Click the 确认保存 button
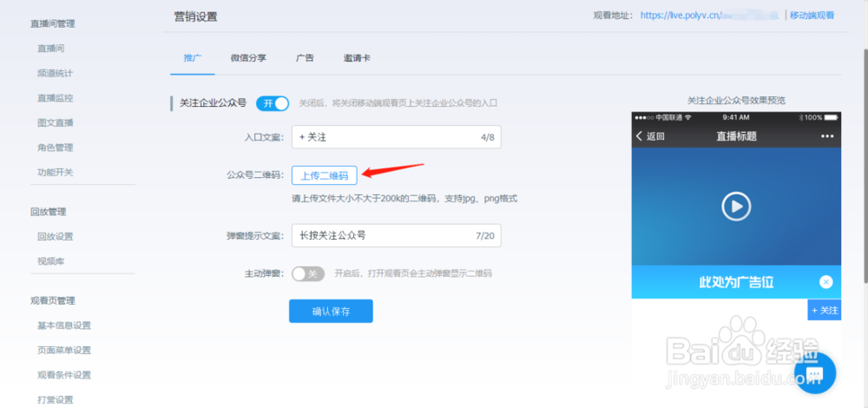 point(331,311)
